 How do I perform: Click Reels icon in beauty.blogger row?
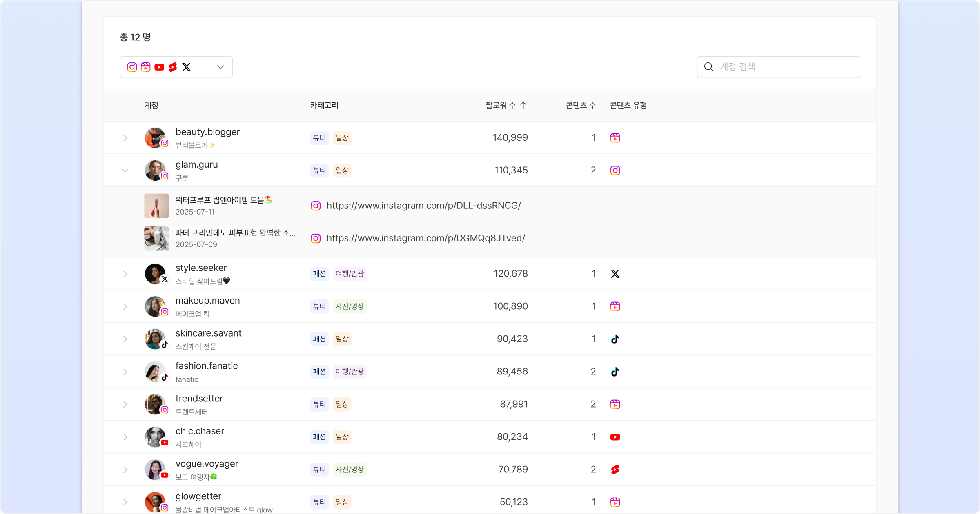click(615, 138)
